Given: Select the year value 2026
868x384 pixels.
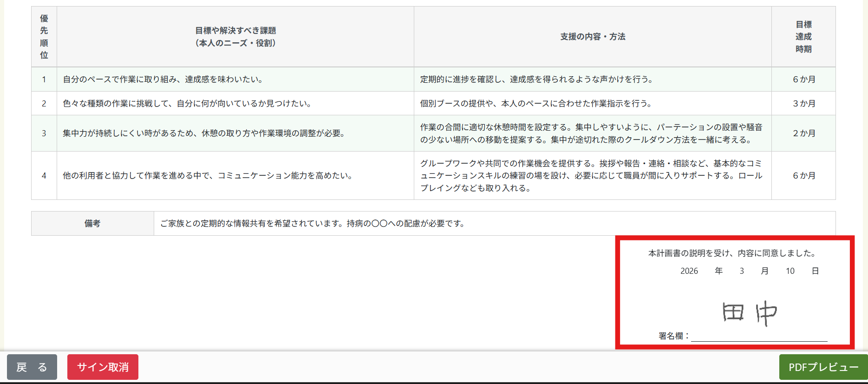Looking at the screenshot, I should 689,271.
